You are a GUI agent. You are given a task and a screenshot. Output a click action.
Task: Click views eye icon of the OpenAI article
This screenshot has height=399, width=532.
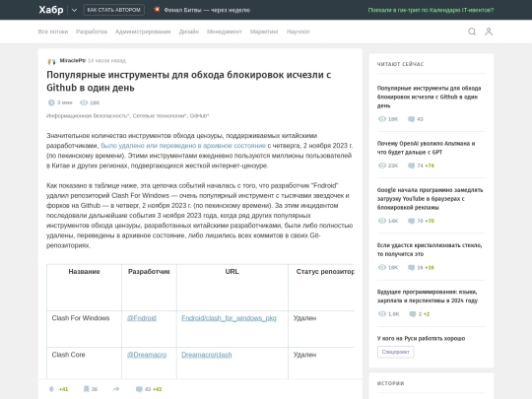pyautogui.click(x=382, y=166)
